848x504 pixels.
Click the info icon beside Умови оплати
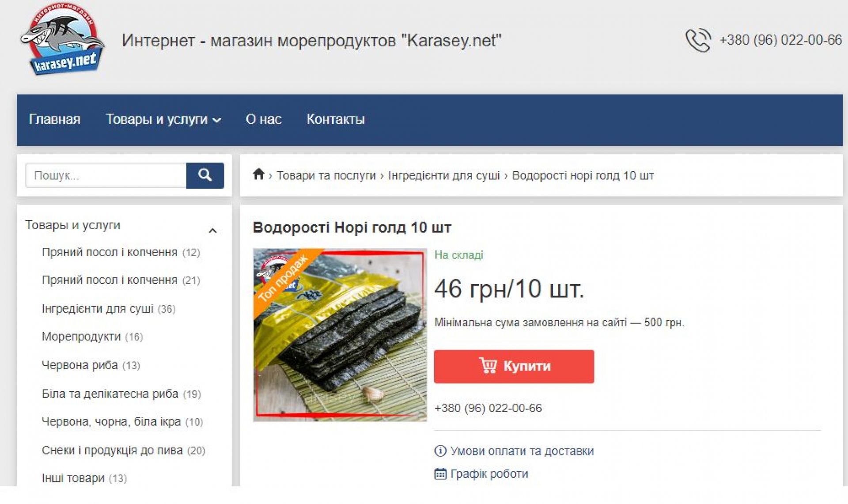tap(440, 451)
